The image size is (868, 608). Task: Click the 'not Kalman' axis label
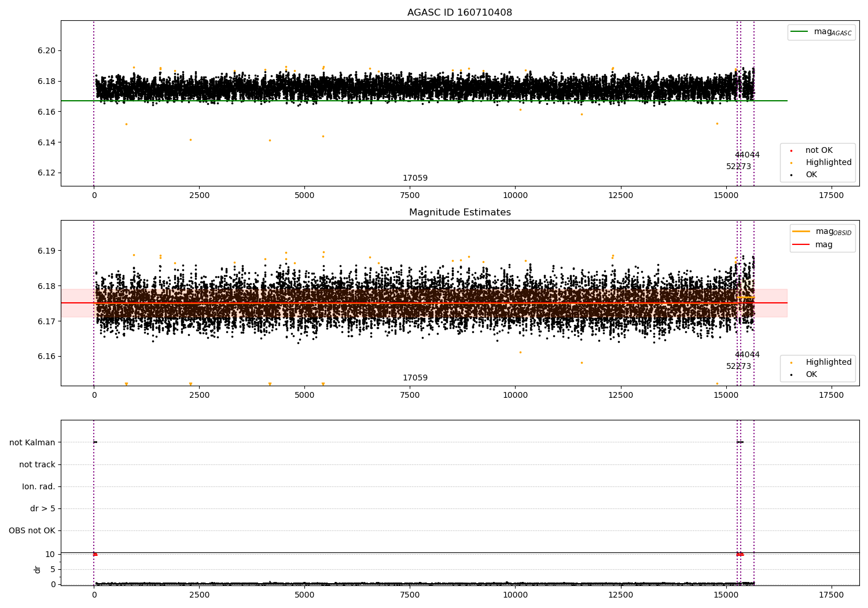coord(32,442)
